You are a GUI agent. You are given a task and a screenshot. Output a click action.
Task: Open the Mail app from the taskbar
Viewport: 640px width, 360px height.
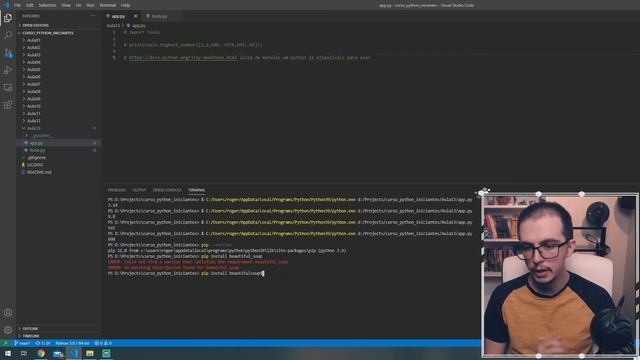[58, 353]
